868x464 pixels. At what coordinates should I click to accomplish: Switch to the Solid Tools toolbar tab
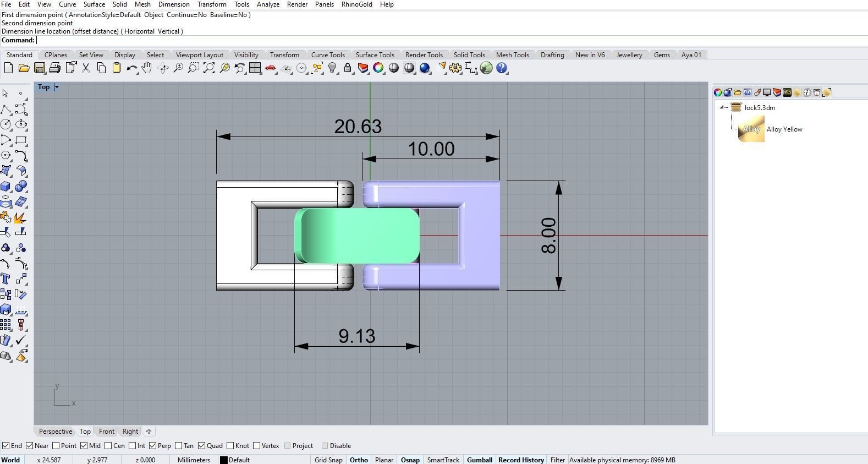click(x=469, y=55)
